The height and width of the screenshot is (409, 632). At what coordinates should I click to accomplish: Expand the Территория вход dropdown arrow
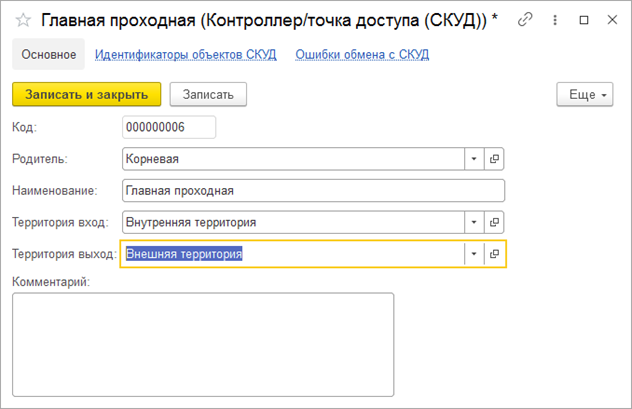click(473, 222)
